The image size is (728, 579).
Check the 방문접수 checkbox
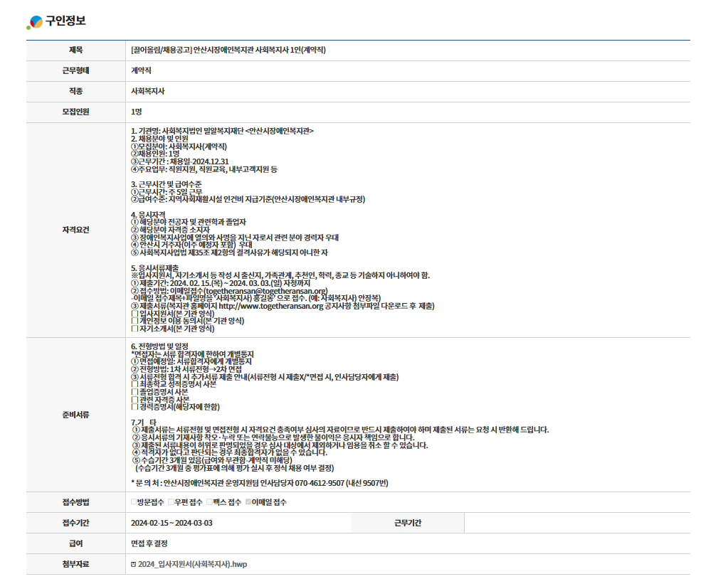(x=134, y=501)
